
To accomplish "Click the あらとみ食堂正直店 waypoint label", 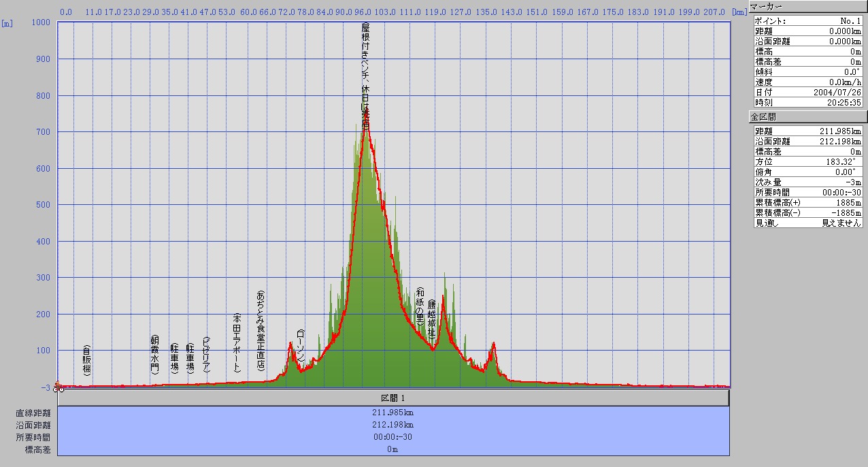I will coord(261,330).
